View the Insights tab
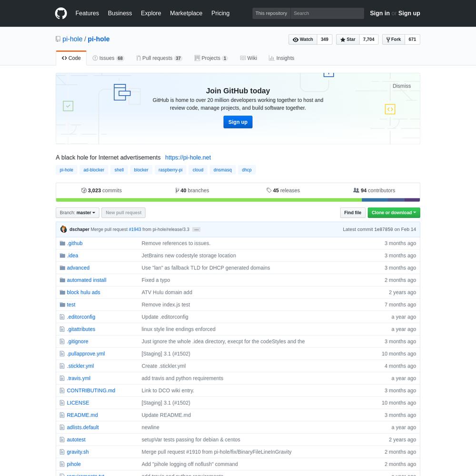Viewport: 476px width, 476px height. pos(281,58)
